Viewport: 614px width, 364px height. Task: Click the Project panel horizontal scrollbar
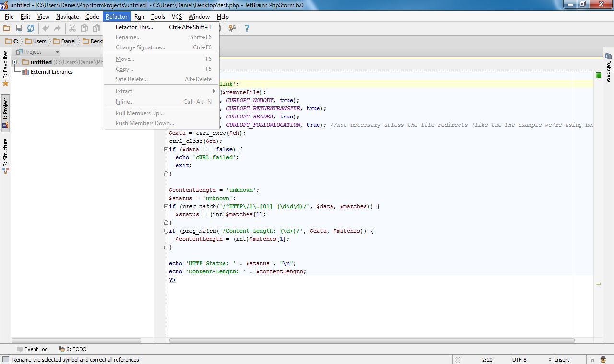coord(77,341)
